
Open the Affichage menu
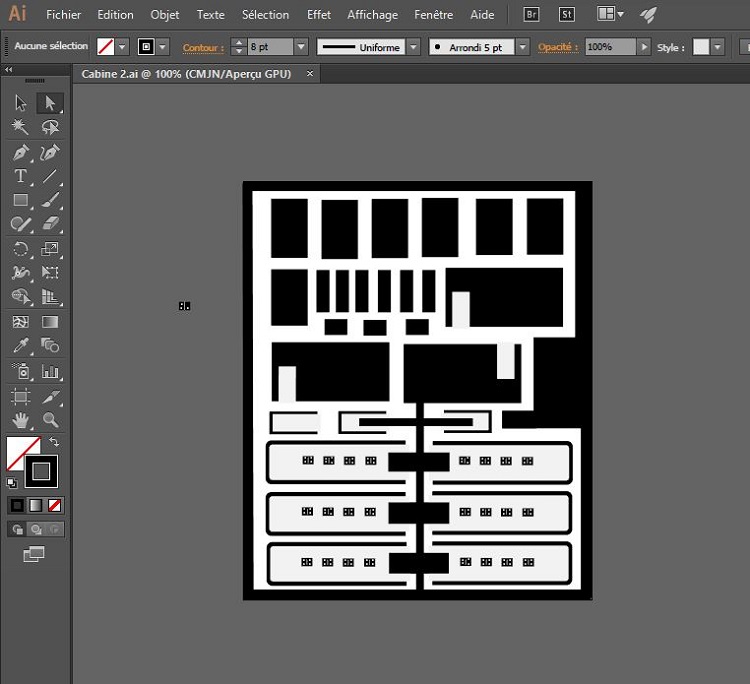tap(372, 15)
